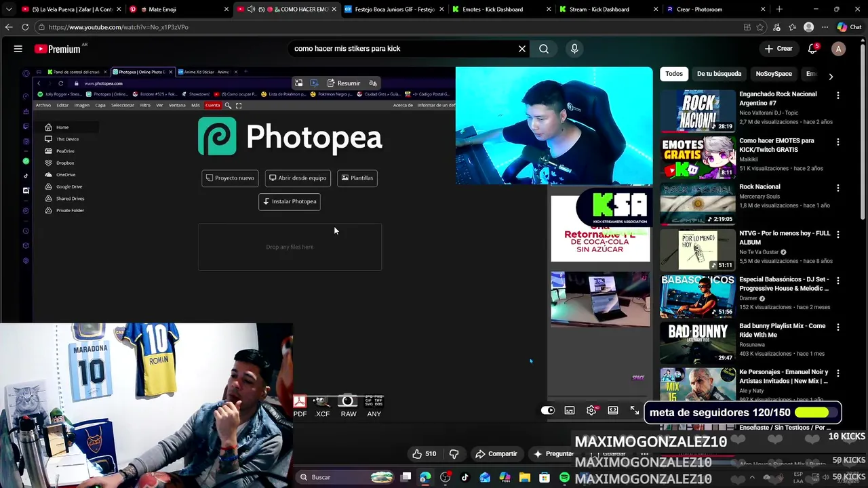
Task: Click Abrir desde equipo in Photopea video
Action: pos(298,178)
